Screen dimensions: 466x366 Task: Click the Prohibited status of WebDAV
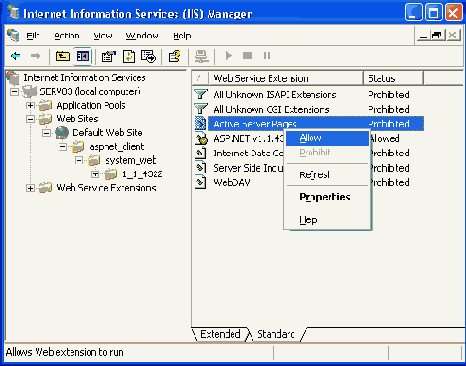point(389,182)
